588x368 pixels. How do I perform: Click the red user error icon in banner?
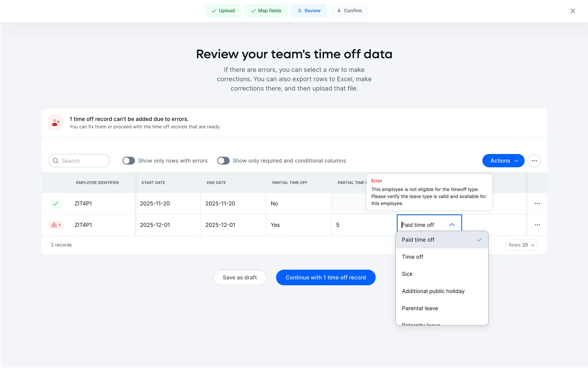click(x=56, y=123)
